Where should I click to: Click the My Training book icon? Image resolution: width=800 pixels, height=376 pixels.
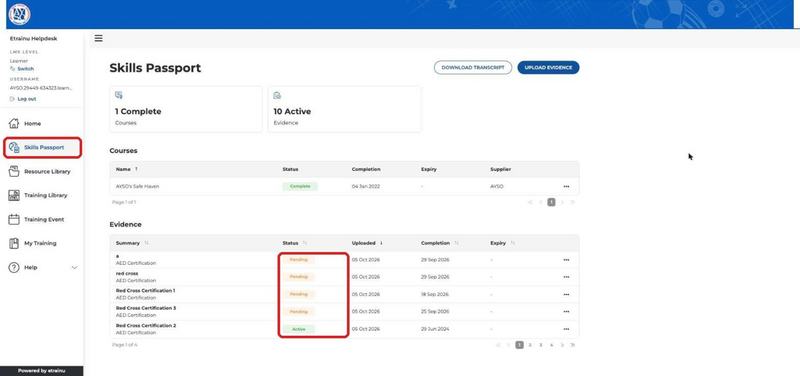tap(14, 243)
